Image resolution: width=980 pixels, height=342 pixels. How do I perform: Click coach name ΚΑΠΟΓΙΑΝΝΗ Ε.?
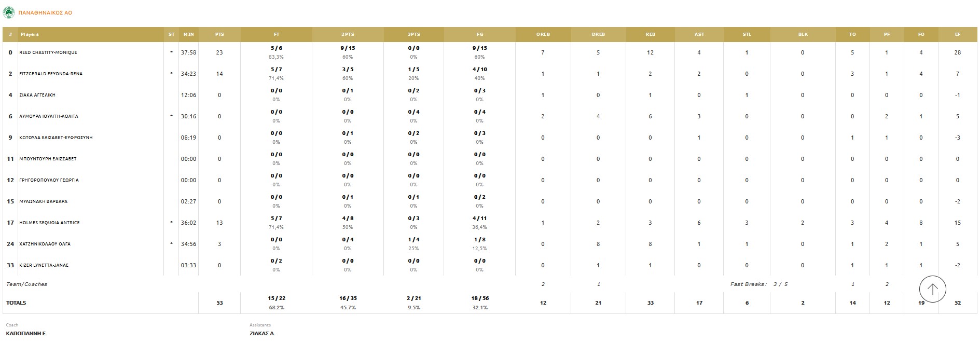[x=26, y=333]
